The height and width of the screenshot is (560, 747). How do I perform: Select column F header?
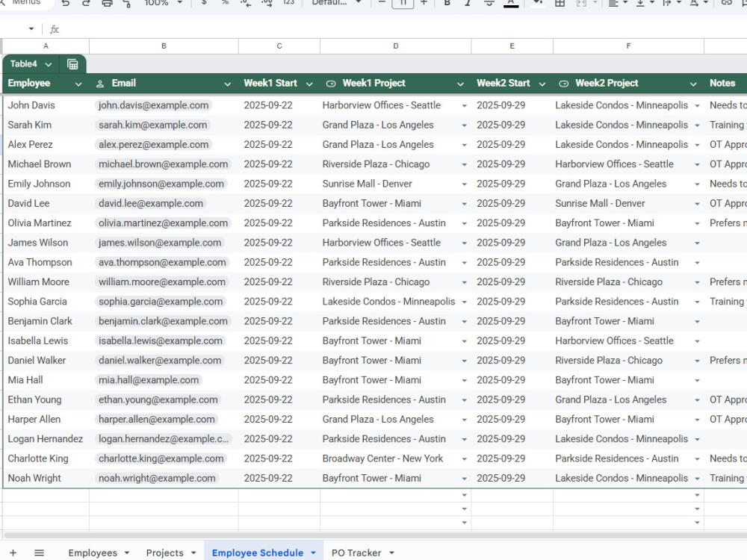pyautogui.click(x=628, y=46)
